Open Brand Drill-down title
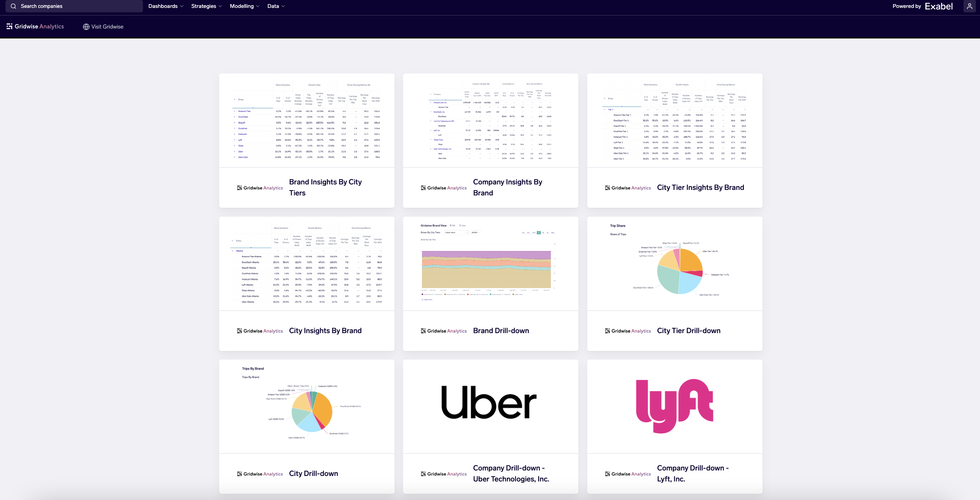Image resolution: width=980 pixels, height=500 pixels. coord(501,330)
